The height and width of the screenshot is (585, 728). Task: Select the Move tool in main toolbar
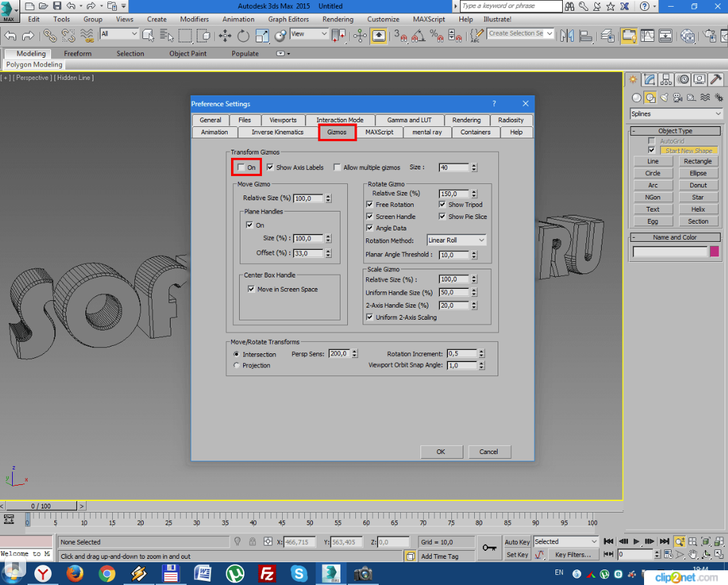pyautogui.click(x=225, y=36)
